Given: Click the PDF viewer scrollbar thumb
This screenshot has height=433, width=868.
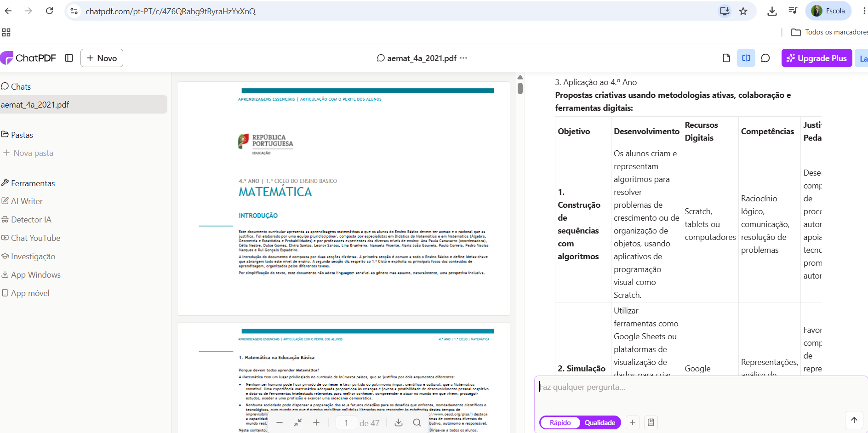Looking at the screenshot, I should point(520,88).
